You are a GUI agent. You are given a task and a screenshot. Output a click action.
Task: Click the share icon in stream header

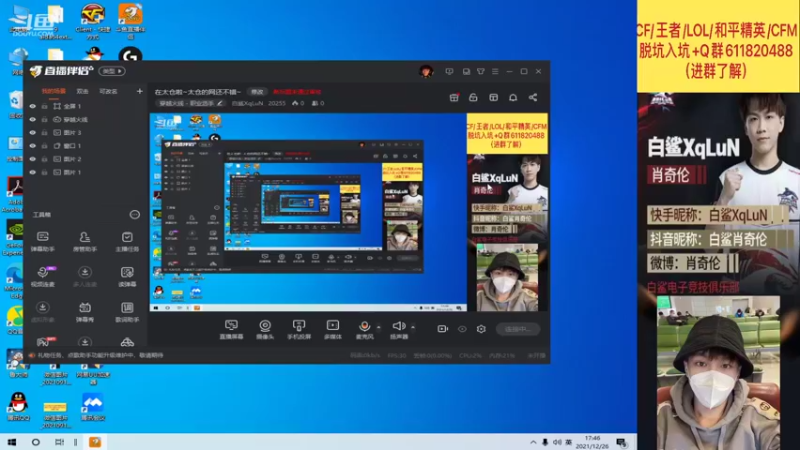tap(533, 97)
